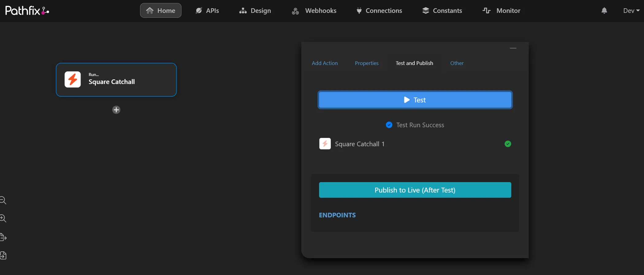
Task: Click the green success check for Square Catchall 1
Action: click(508, 144)
